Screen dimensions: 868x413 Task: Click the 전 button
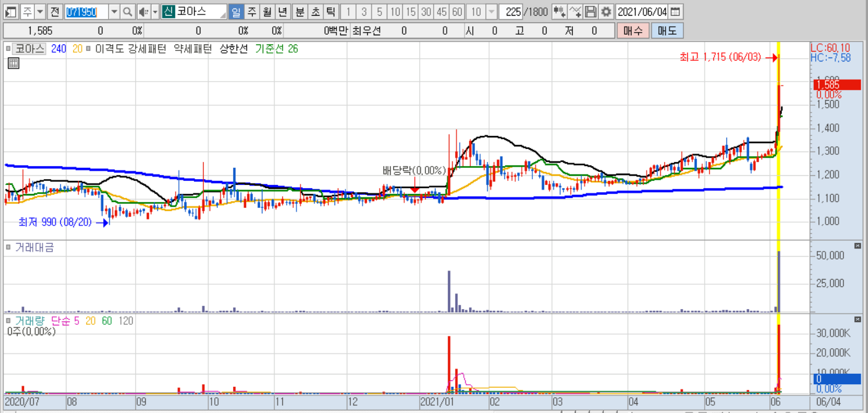55,12
